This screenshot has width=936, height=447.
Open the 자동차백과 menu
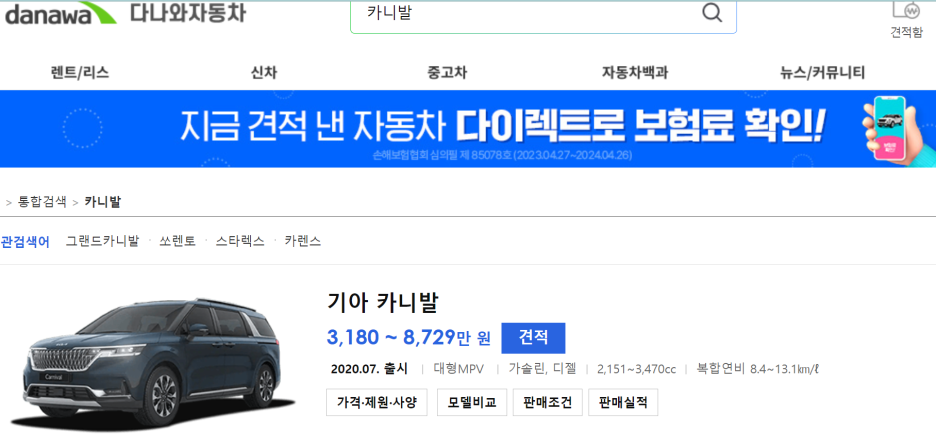coord(635,73)
